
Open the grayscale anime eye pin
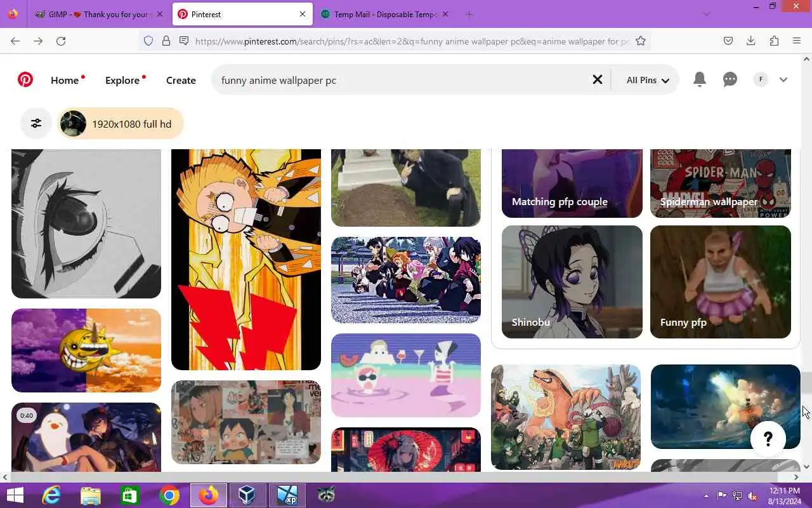[x=86, y=224]
